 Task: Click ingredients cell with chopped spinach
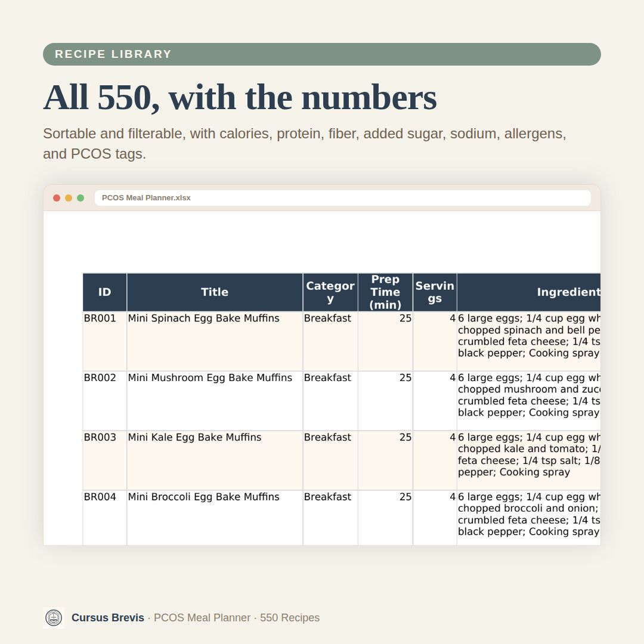529,341
